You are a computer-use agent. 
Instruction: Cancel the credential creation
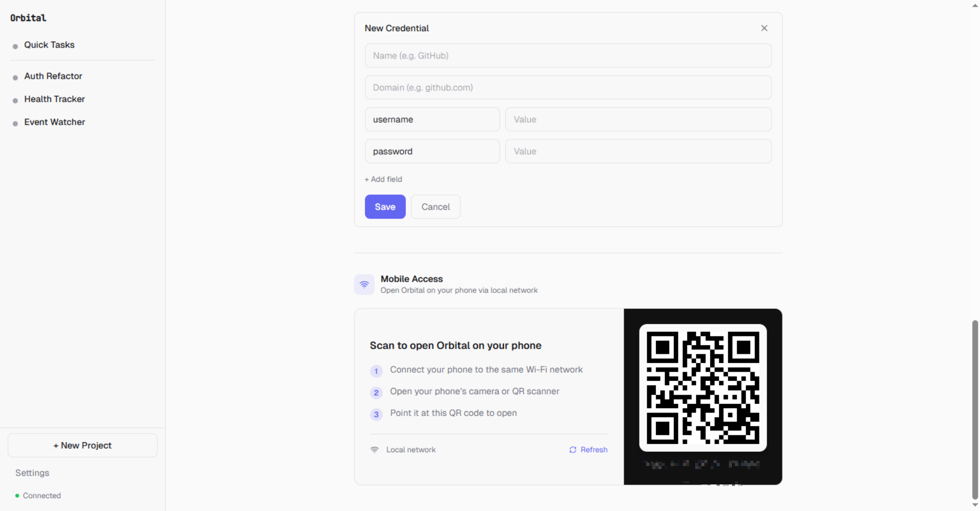[x=435, y=207]
